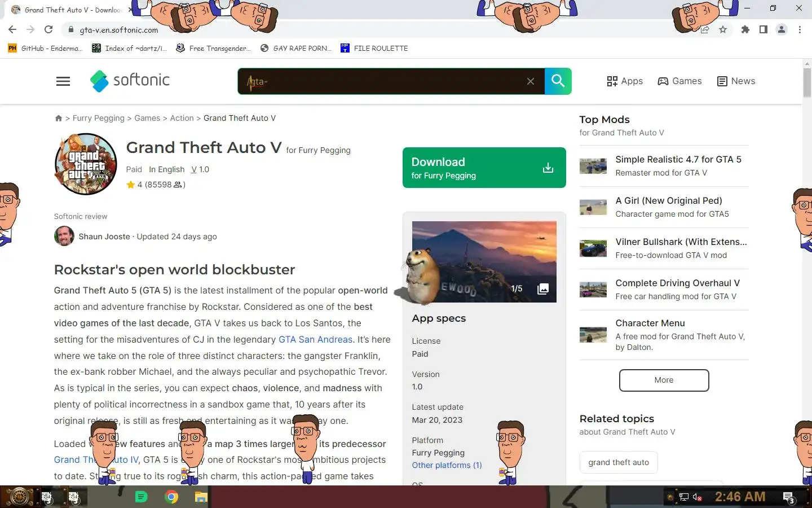Image resolution: width=812 pixels, height=508 pixels.
Task: Open Chrome's three-dot menu
Action: (x=800, y=29)
